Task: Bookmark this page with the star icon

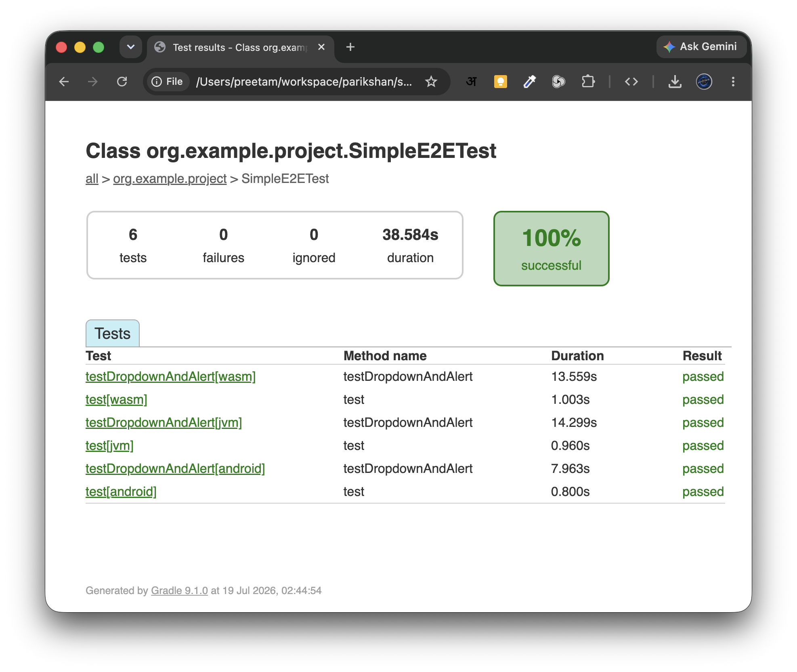Action: [x=431, y=82]
